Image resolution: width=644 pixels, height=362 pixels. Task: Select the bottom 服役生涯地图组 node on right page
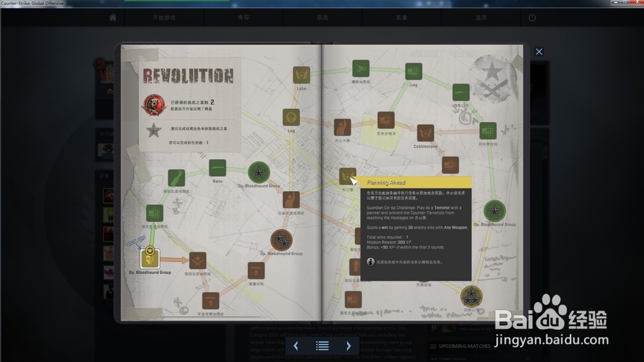353,300
